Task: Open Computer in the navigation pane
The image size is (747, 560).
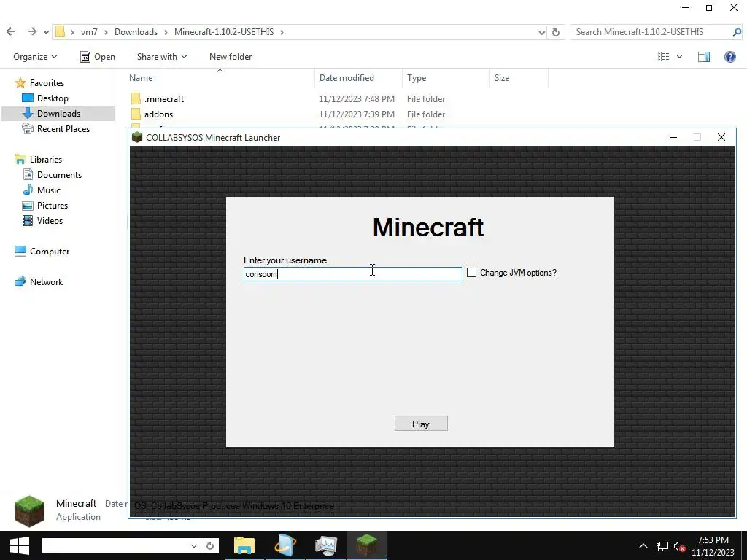Action: [x=50, y=252]
